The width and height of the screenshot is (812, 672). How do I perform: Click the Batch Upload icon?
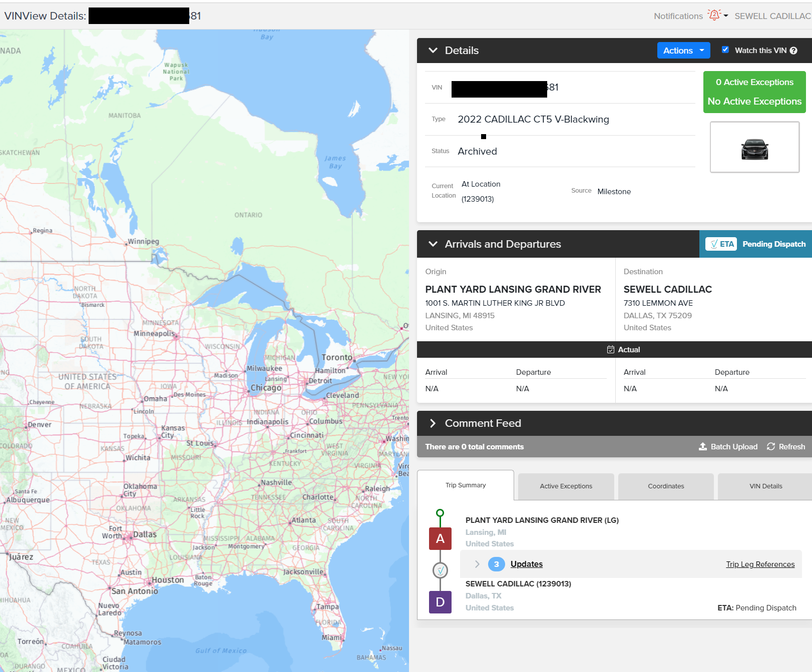pyautogui.click(x=703, y=446)
